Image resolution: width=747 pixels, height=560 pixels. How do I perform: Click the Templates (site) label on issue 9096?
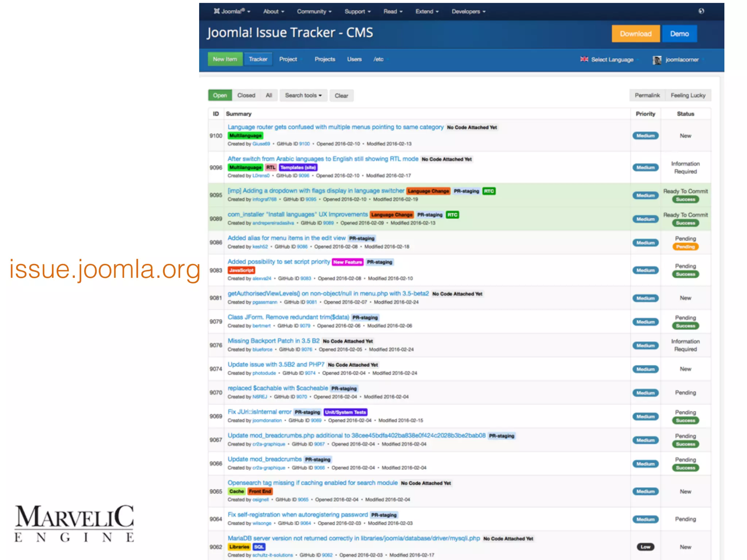(x=298, y=167)
